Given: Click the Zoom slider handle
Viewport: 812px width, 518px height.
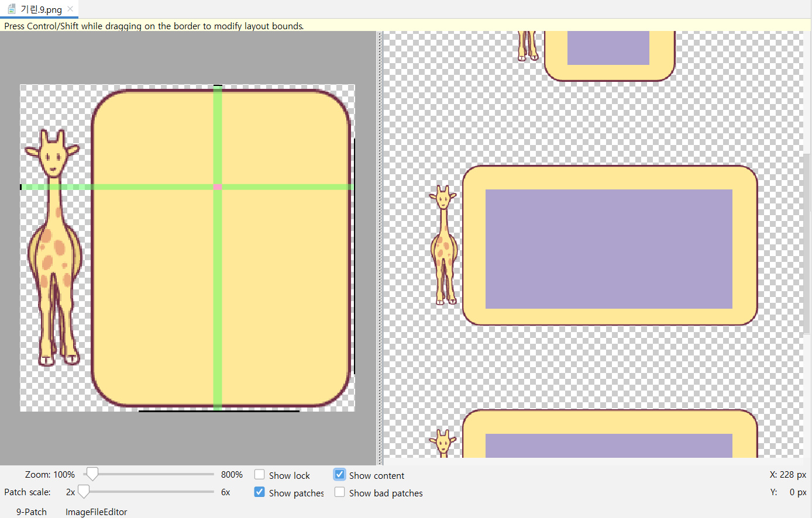Looking at the screenshot, I should pyautogui.click(x=92, y=474).
